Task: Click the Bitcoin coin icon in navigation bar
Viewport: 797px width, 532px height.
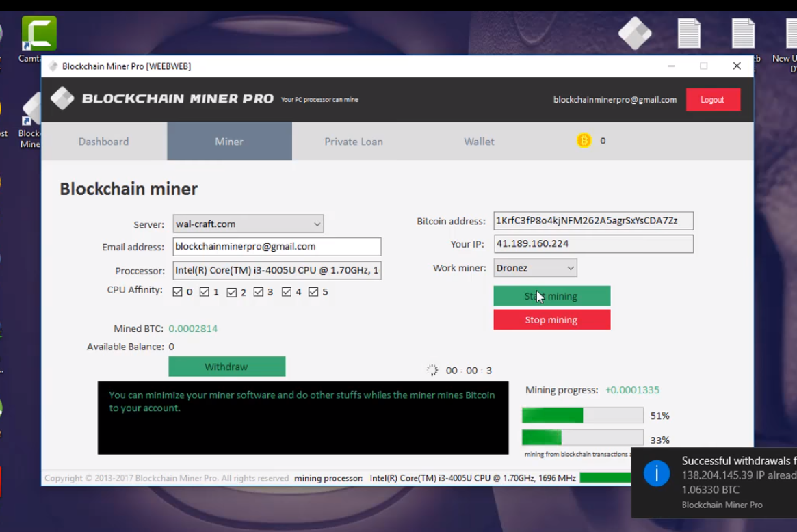Action: (584, 141)
